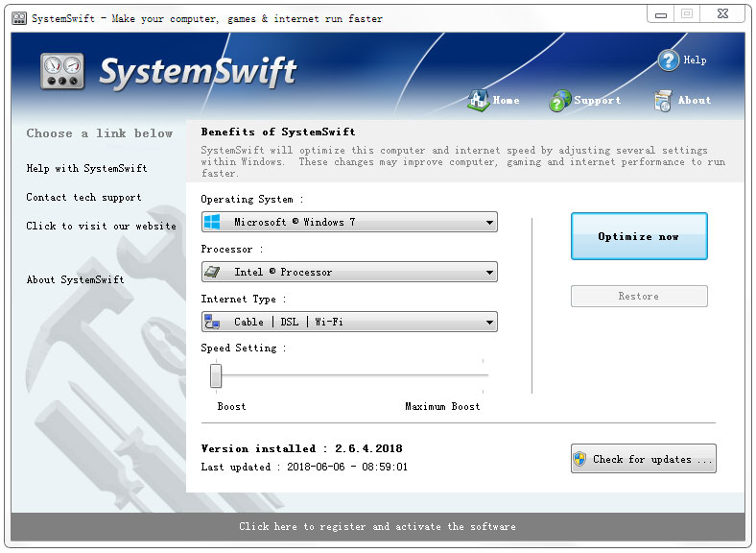
Task: Expand the Operating System dropdown arrow
Action: coord(489,223)
